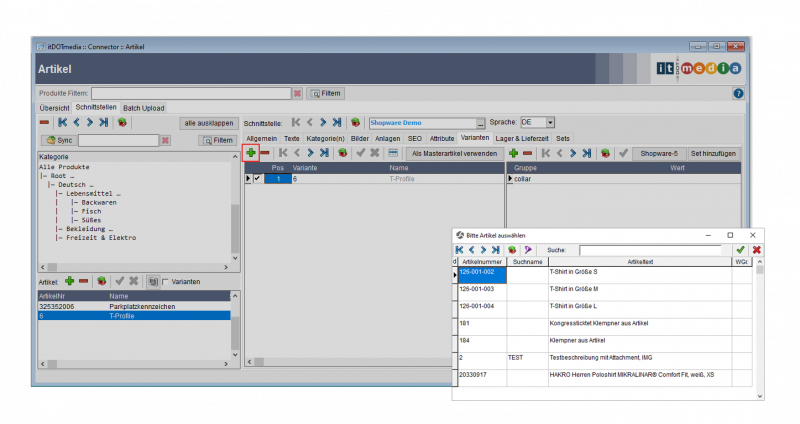Image resolution: width=800 pixels, height=424 pixels.
Task: Toggle the checkbox in variant row 1
Action: pyautogui.click(x=257, y=178)
